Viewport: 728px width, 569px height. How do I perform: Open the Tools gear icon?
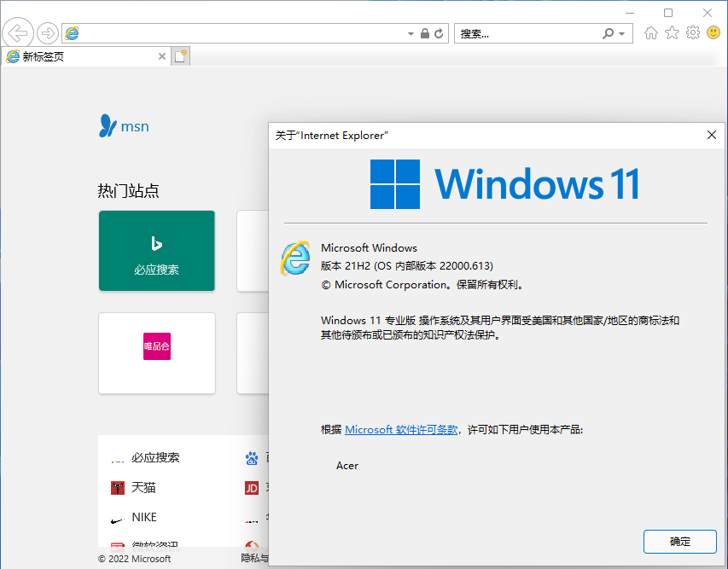693,32
